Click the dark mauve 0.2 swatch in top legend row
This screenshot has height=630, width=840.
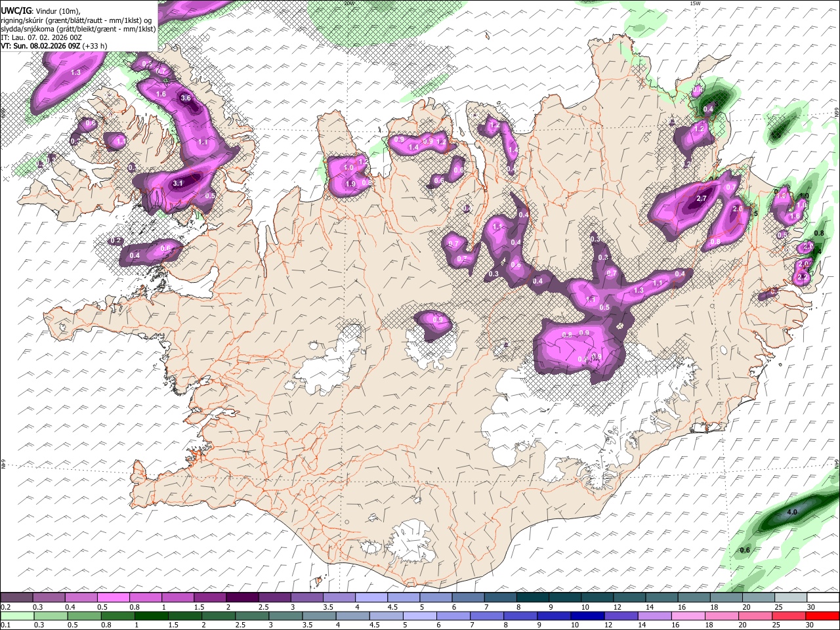coord(16,597)
